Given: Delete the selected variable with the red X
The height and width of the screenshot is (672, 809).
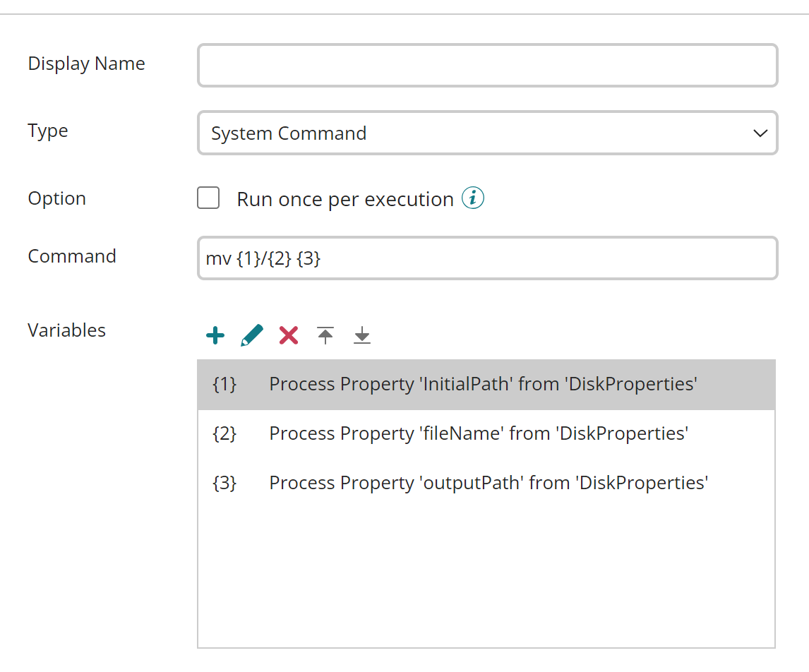Looking at the screenshot, I should [x=288, y=335].
